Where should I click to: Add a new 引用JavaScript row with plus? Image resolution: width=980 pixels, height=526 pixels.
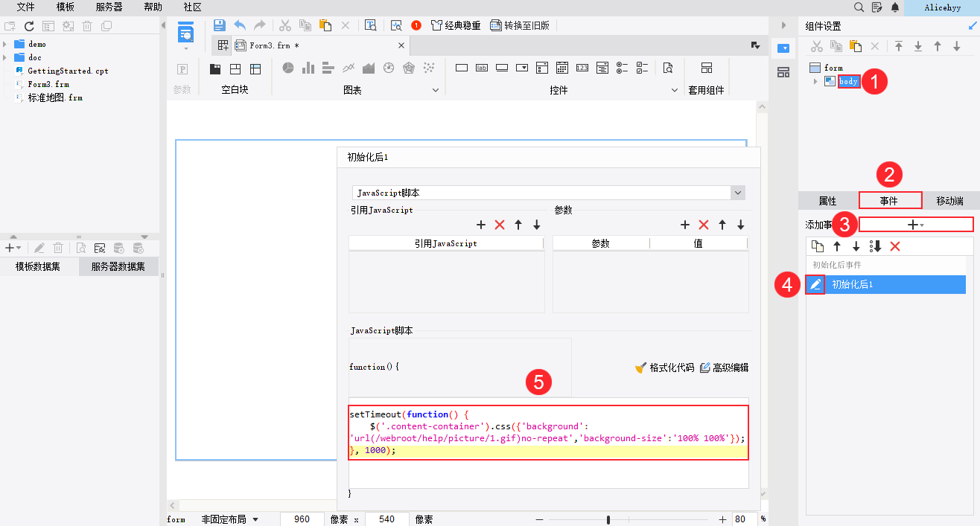(481, 225)
